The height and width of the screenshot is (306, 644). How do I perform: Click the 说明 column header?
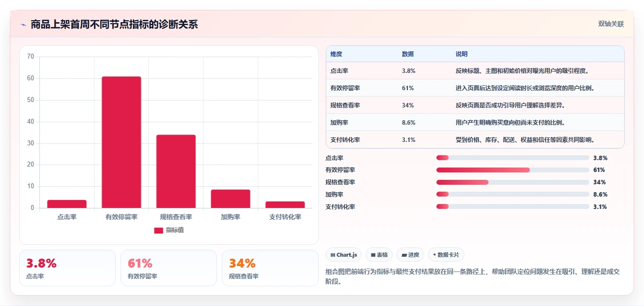(461, 54)
